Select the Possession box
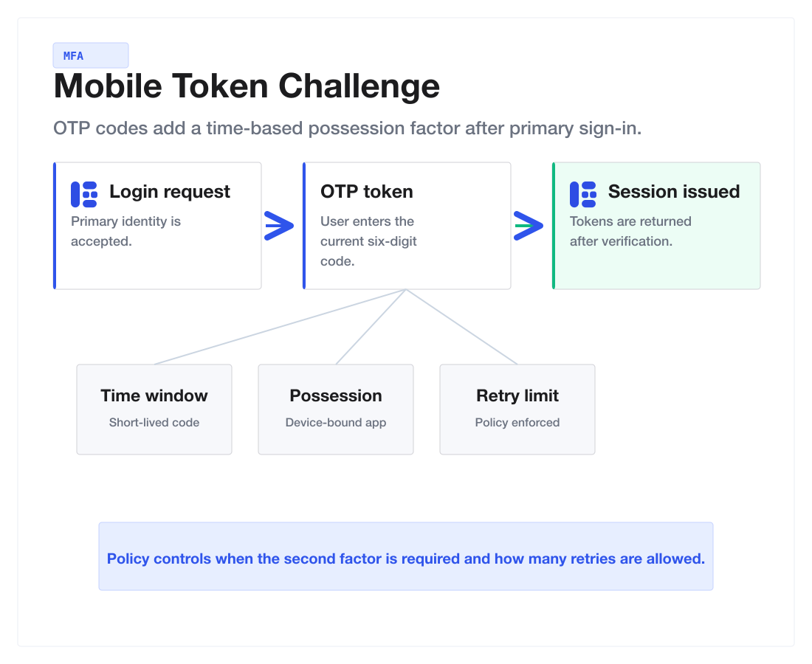The height and width of the screenshot is (664, 812). (336, 409)
